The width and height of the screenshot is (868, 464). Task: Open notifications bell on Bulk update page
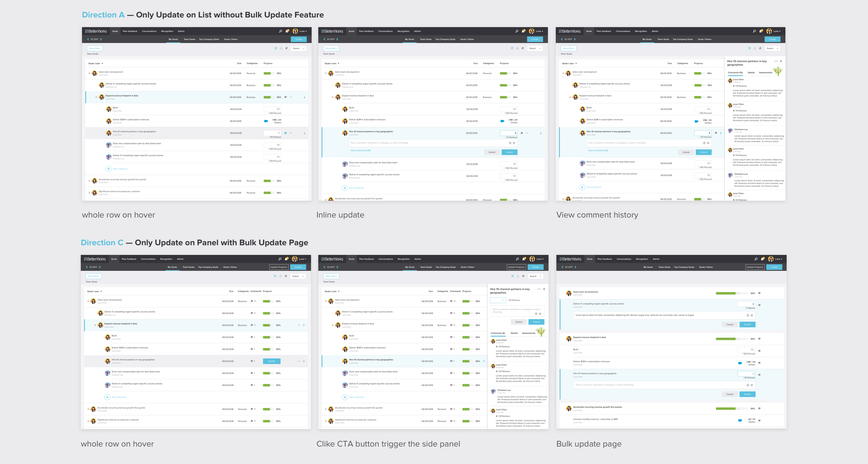point(762,259)
